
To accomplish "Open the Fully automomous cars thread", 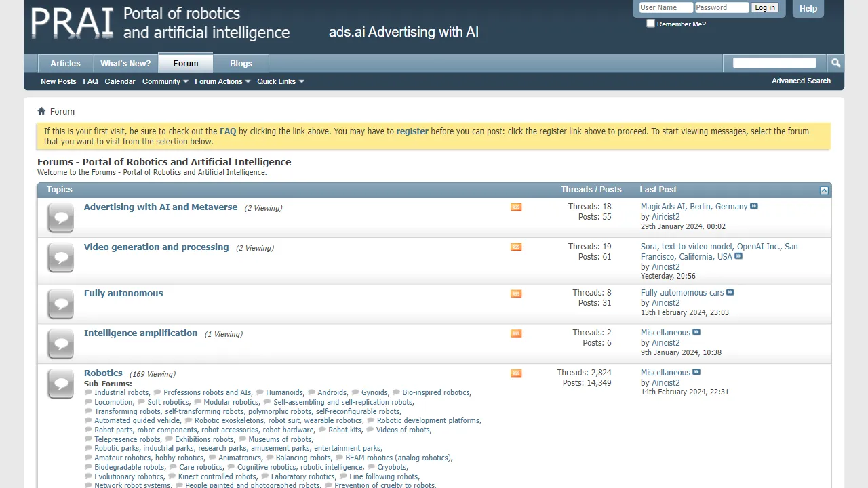I will pos(682,293).
